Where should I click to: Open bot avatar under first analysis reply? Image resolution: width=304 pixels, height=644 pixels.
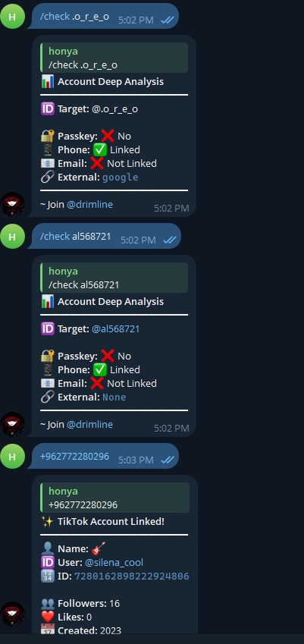13,204
